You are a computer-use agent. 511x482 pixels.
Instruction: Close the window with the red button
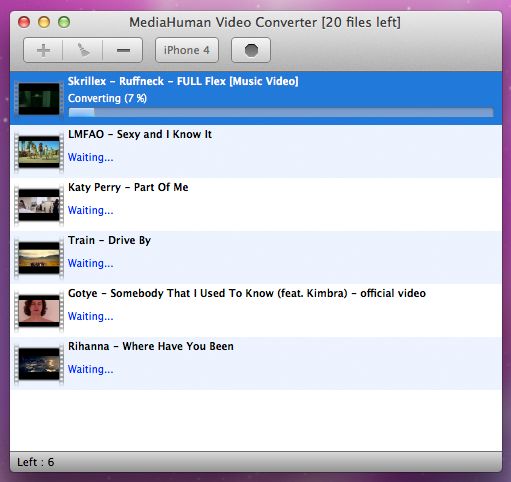(24, 22)
